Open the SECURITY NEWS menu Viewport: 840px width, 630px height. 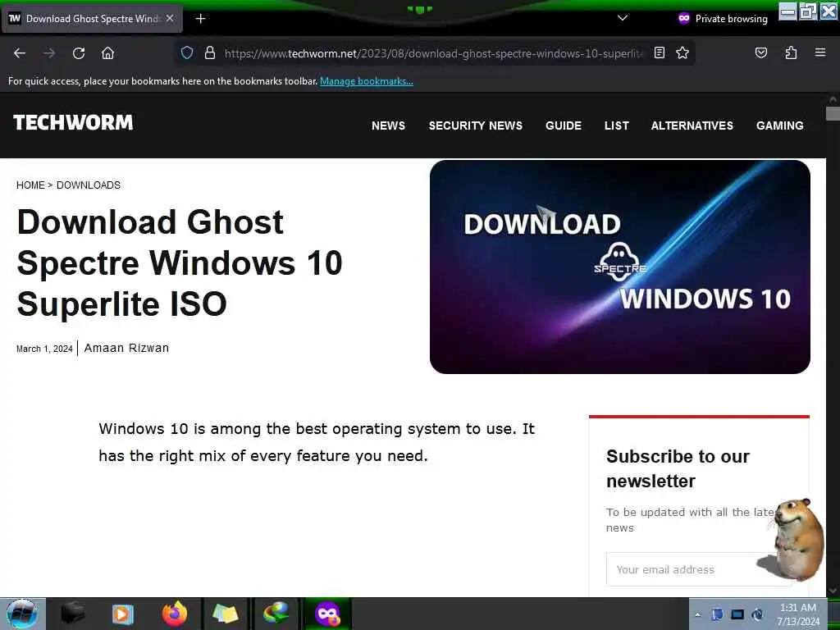click(x=475, y=126)
